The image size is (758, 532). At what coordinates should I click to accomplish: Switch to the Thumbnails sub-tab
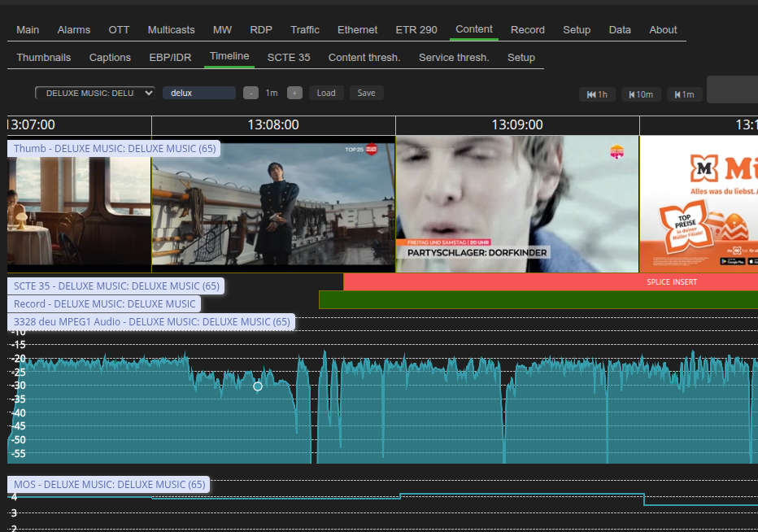click(x=44, y=58)
